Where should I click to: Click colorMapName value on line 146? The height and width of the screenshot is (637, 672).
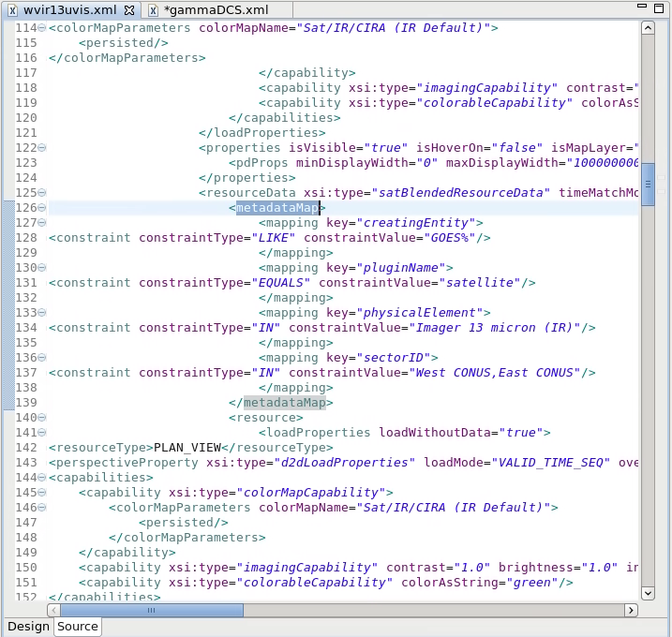coord(454,508)
